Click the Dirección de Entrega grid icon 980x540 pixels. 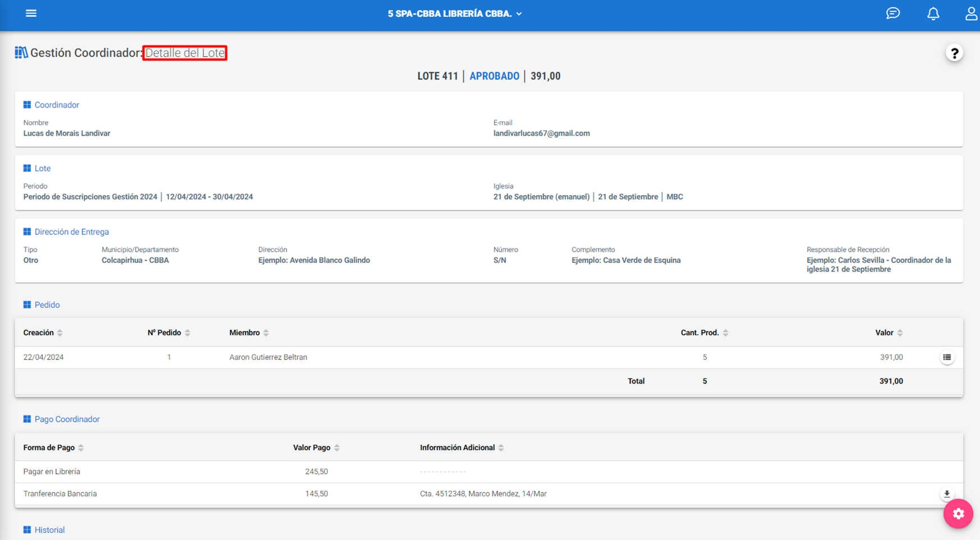[27, 232]
